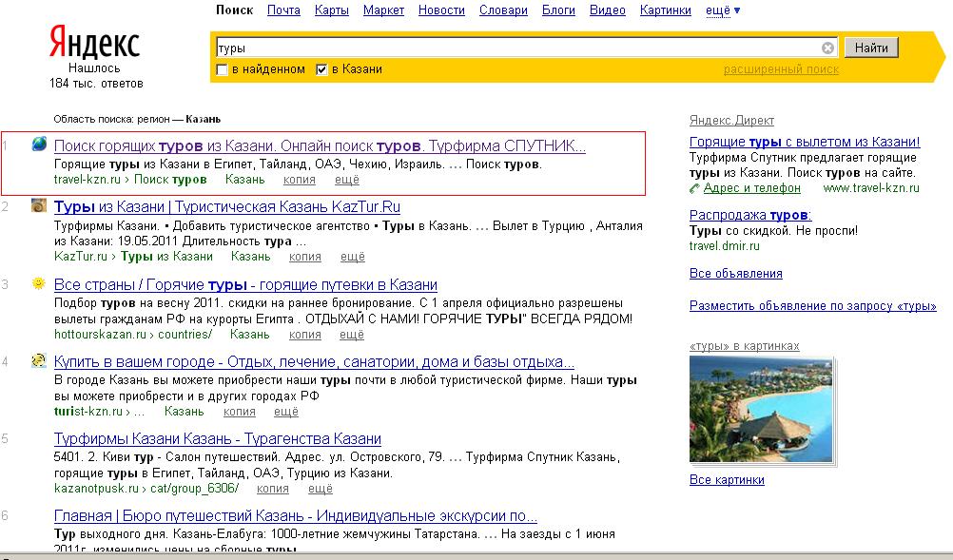Click inside the search field containing 'туры'
953x560 pixels.
pos(514,48)
